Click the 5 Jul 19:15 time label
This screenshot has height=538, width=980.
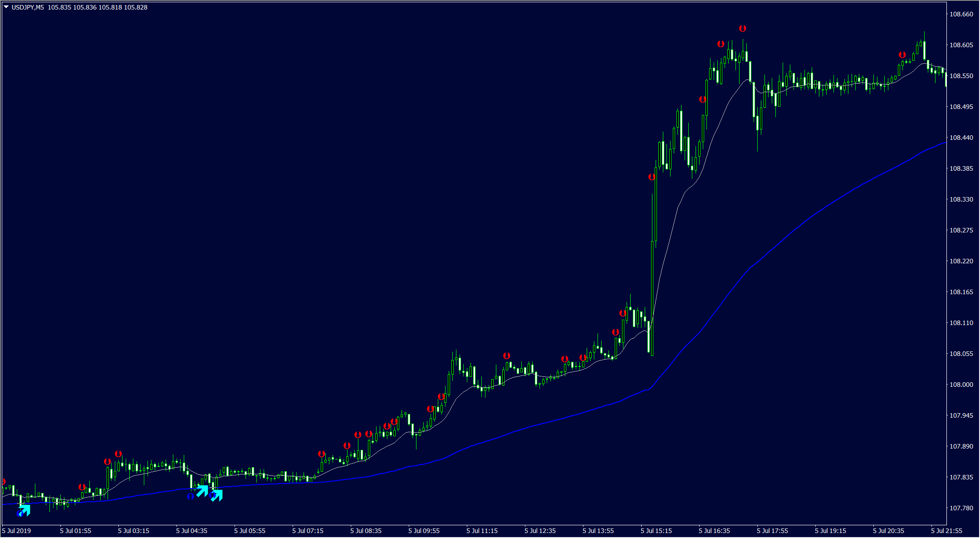(x=831, y=531)
